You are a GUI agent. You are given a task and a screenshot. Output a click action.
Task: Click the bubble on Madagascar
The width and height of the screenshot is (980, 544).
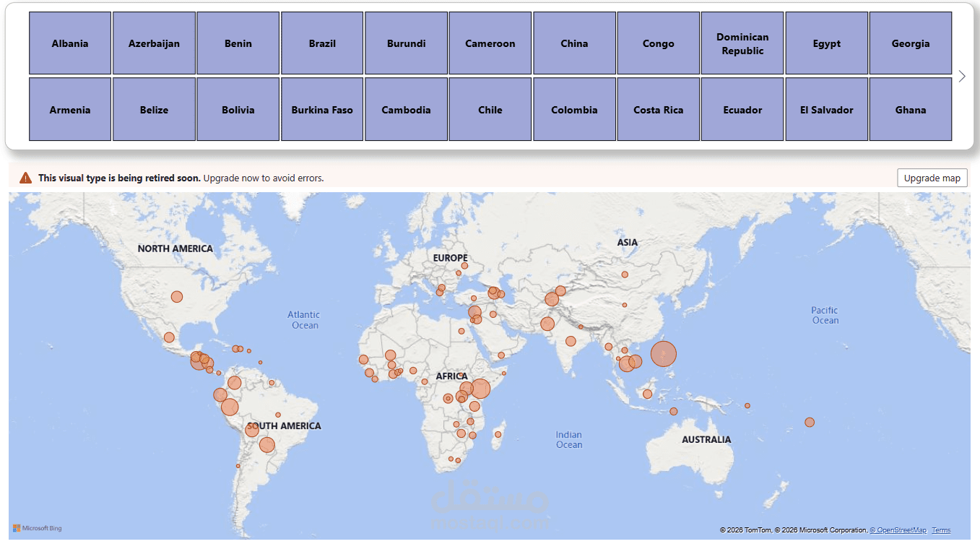click(498, 435)
